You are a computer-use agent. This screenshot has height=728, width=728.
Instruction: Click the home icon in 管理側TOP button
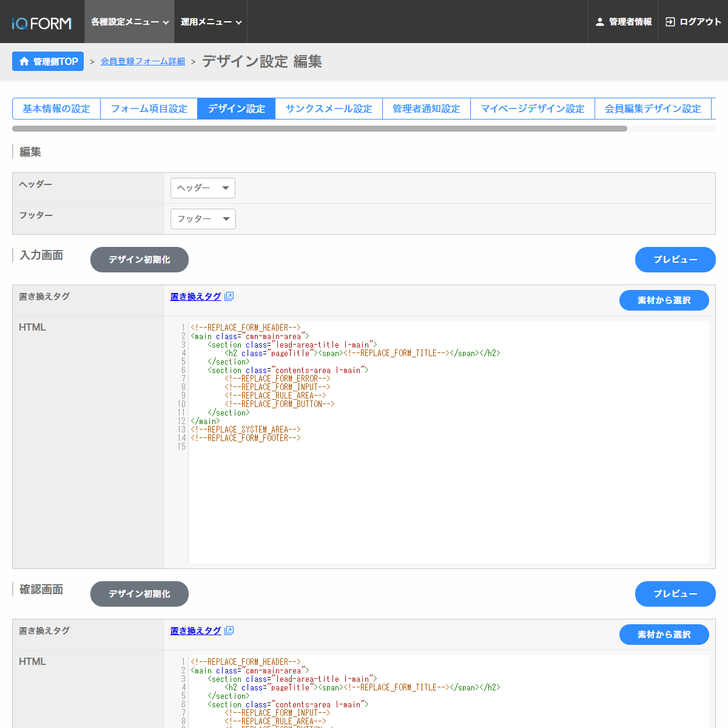[x=24, y=61]
